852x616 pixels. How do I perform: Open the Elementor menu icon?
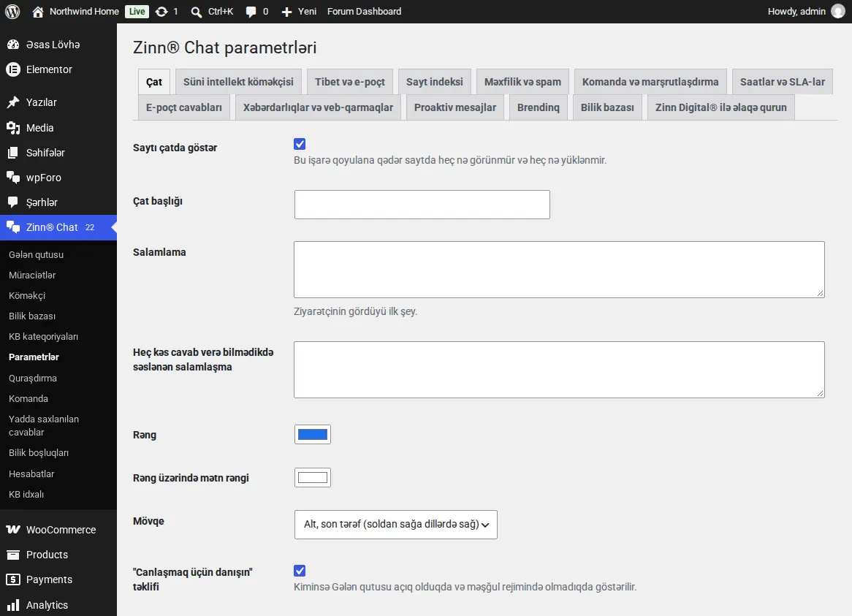[13, 69]
